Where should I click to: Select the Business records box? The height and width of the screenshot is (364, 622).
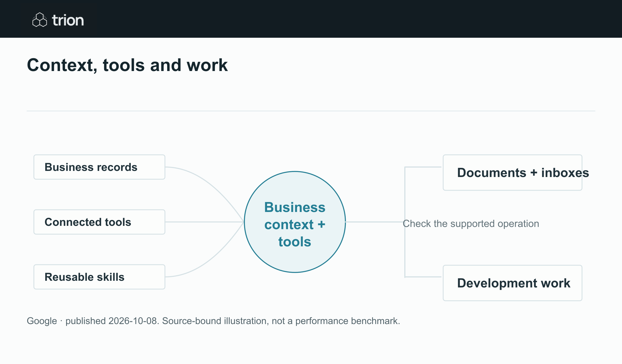pyautogui.click(x=99, y=167)
